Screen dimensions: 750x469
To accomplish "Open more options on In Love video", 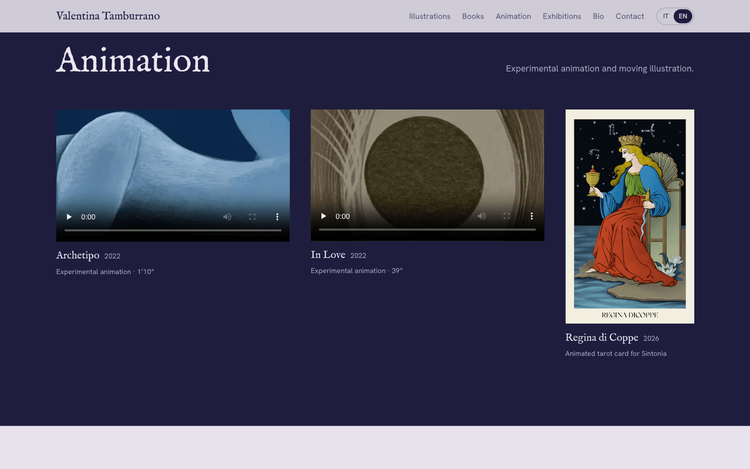I will pos(531,216).
